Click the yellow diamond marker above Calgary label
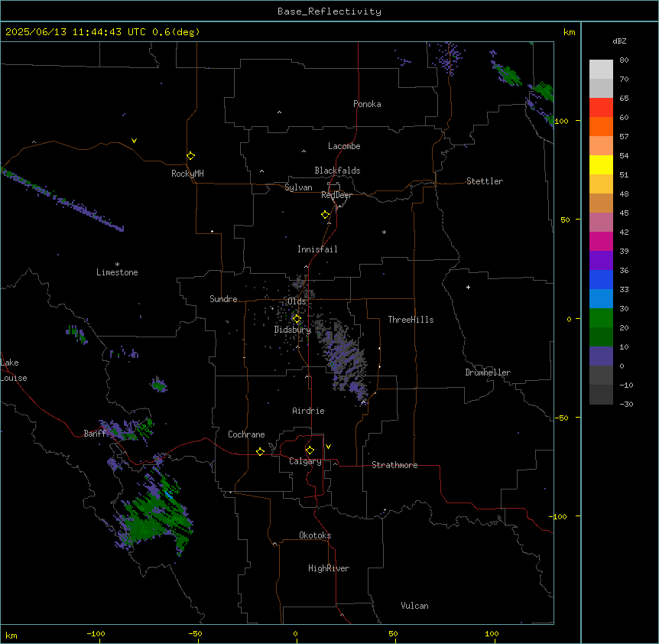The image size is (659, 644). pyautogui.click(x=310, y=450)
